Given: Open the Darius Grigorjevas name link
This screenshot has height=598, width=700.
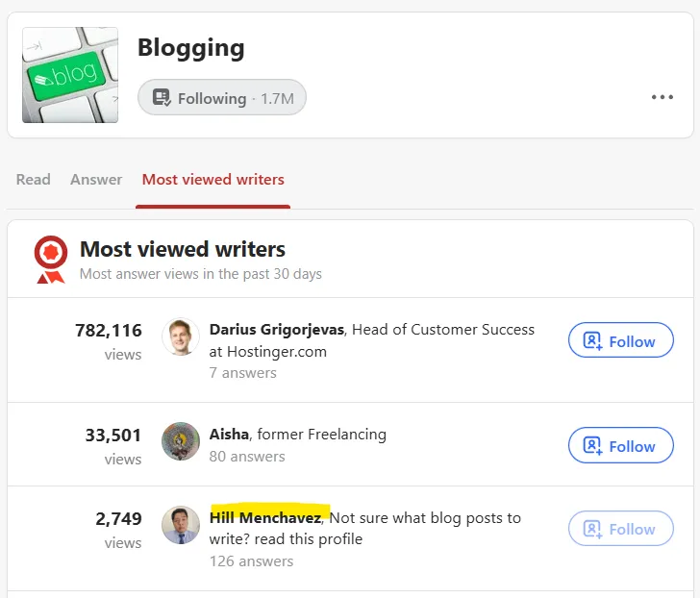Looking at the screenshot, I should coord(278,330).
